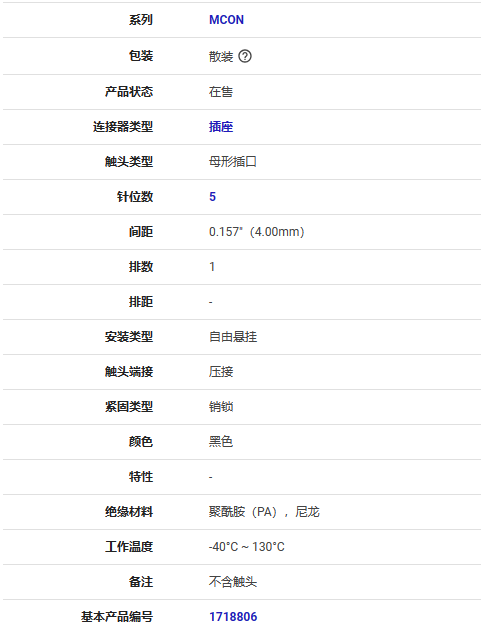Click the 聚酰胺（PA），尼龙 insulation material value

[264, 512]
